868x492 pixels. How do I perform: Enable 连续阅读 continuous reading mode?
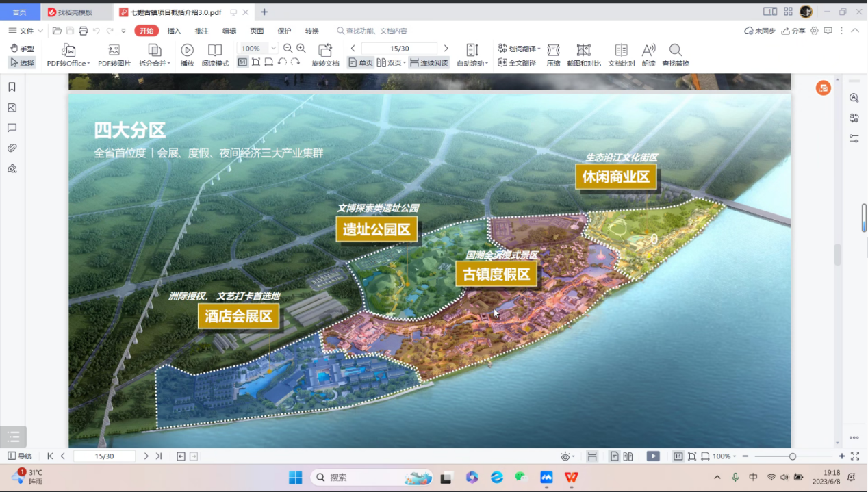click(x=429, y=63)
